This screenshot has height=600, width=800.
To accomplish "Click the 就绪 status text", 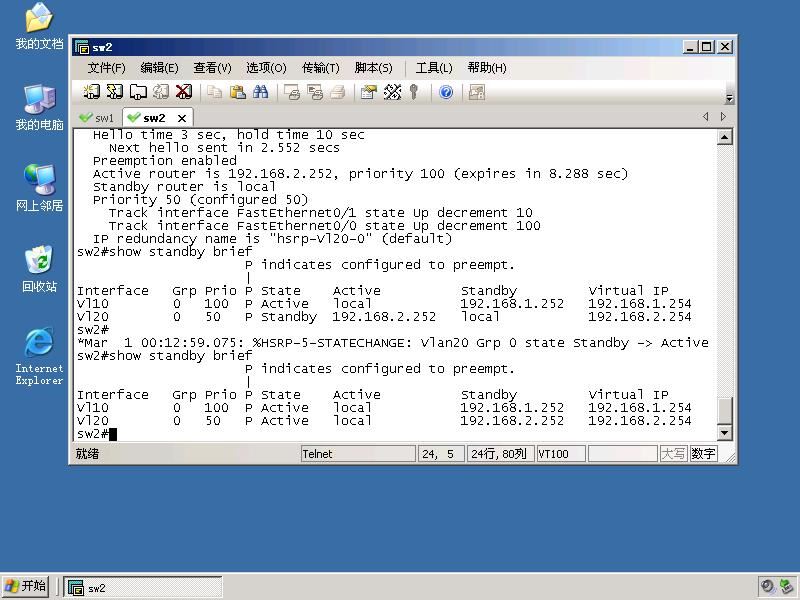I will click(x=87, y=454).
